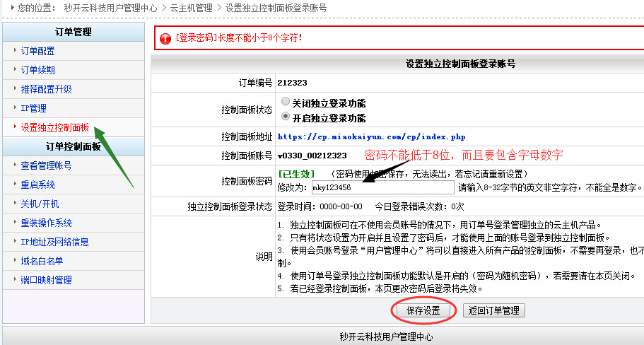Choose 重装操作系统 in sidebar
This screenshot has width=644, height=345.
coord(46,223)
